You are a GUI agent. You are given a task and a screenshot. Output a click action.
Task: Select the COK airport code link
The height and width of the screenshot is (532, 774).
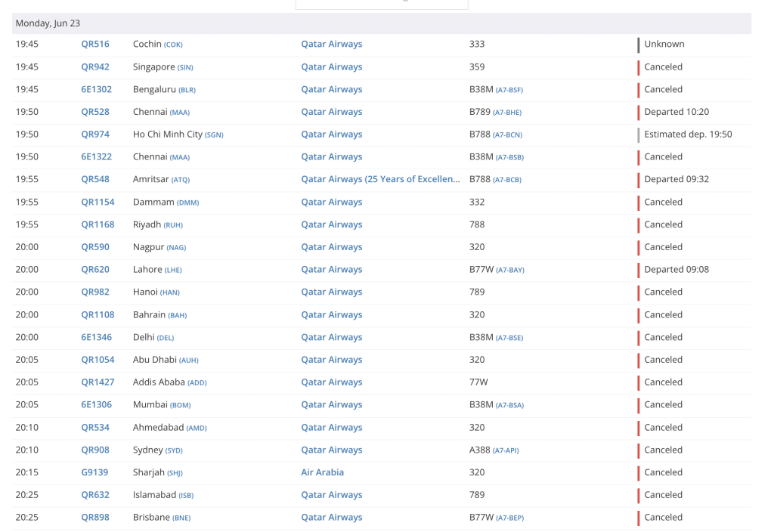[173, 45]
